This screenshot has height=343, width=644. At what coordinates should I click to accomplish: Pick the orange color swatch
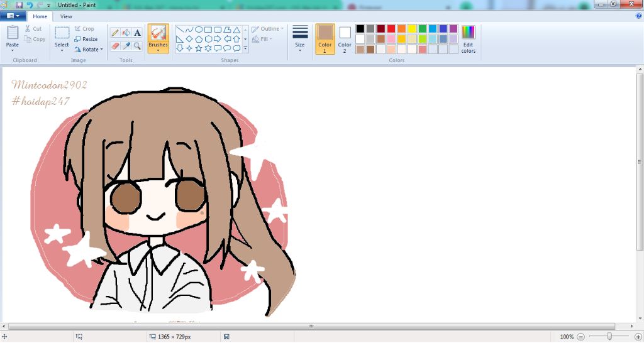pyautogui.click(x=402, y=29)
